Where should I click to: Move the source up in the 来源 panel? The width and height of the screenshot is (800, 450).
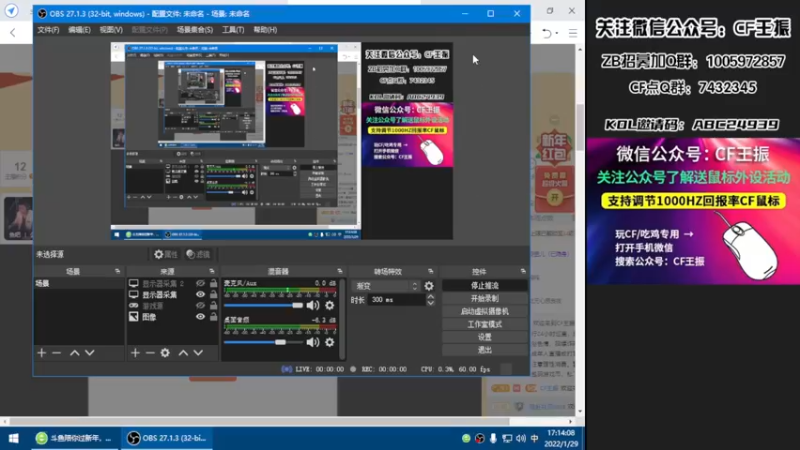[x=183, y=353]
